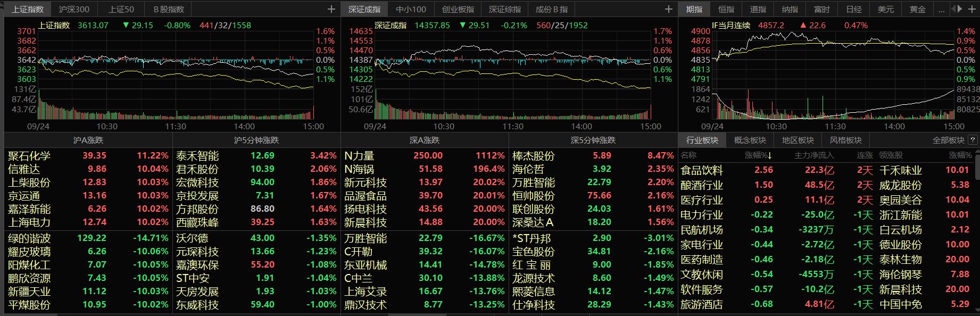Open the 酿酒行业 sector row
This screenshot has height=316, width=980.
click(x=827, y=185)
